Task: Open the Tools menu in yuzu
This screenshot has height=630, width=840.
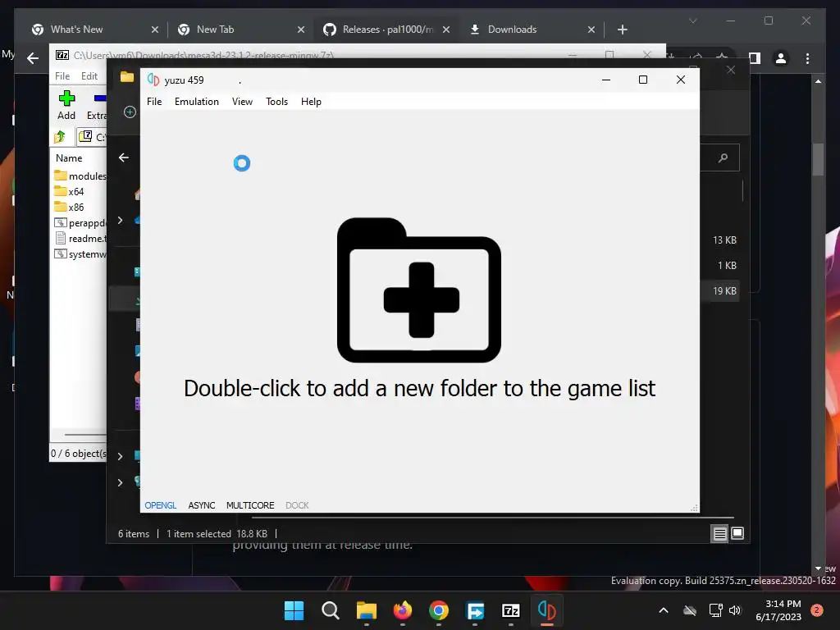Action: [x=277, y=101]
